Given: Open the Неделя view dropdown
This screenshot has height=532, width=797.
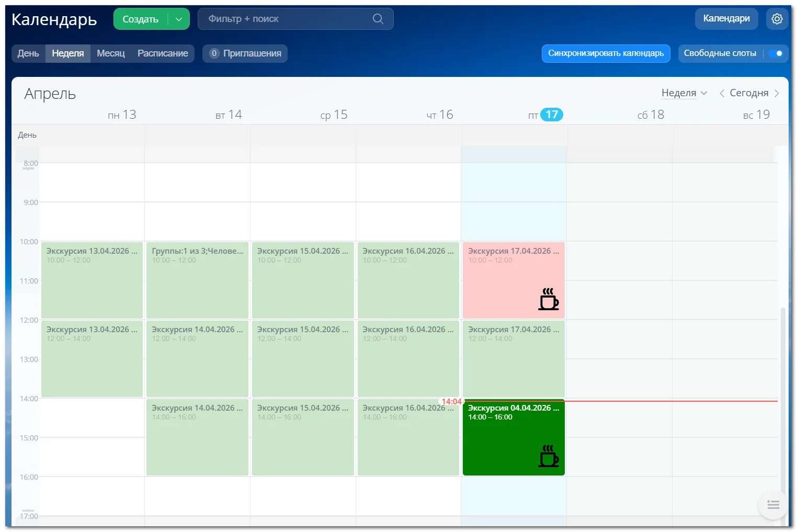Looking at the screenshot, I should click(x=684, y=93).
